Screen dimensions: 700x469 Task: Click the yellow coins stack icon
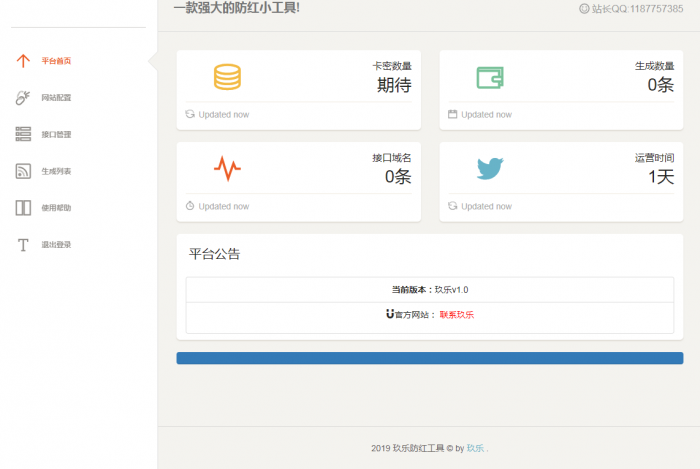coord(228,77)
